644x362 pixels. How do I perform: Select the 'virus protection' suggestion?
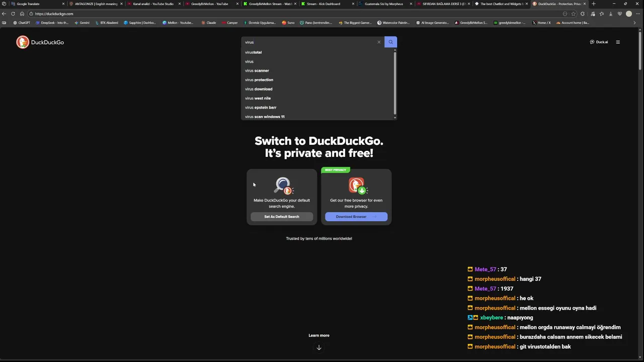318,80
